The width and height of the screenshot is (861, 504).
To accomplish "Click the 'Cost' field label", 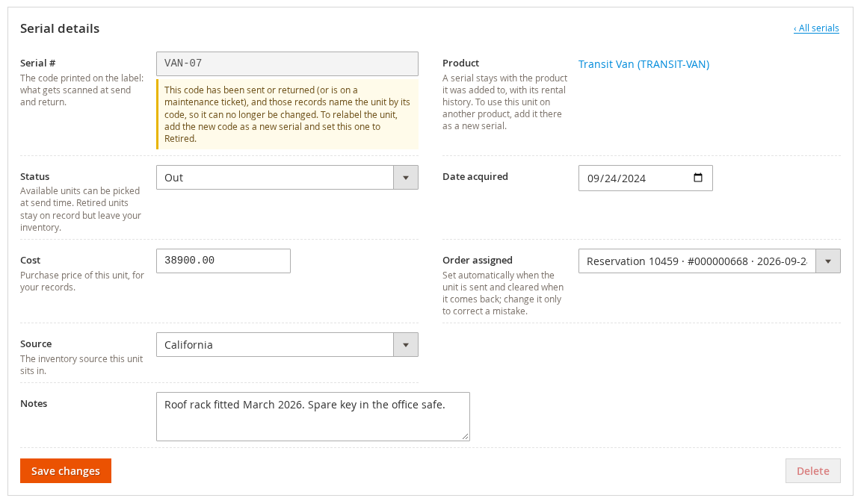I will click(x=30, y=260).
